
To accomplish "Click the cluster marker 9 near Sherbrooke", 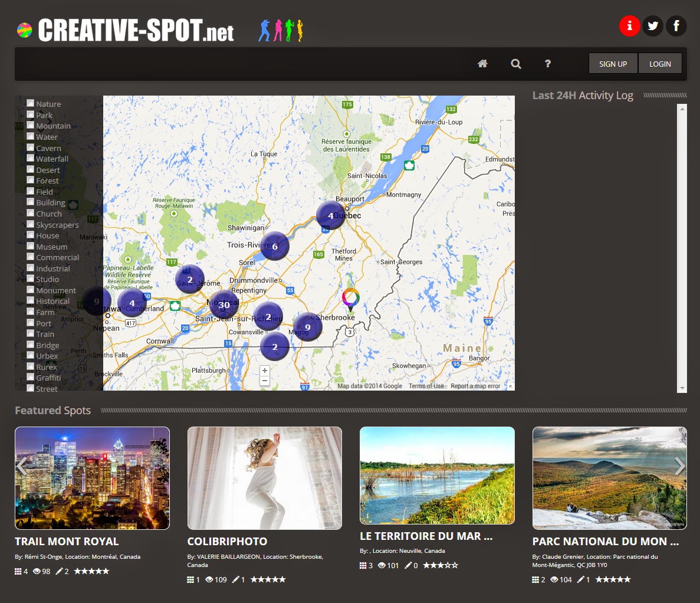I will tap(308, 327).
